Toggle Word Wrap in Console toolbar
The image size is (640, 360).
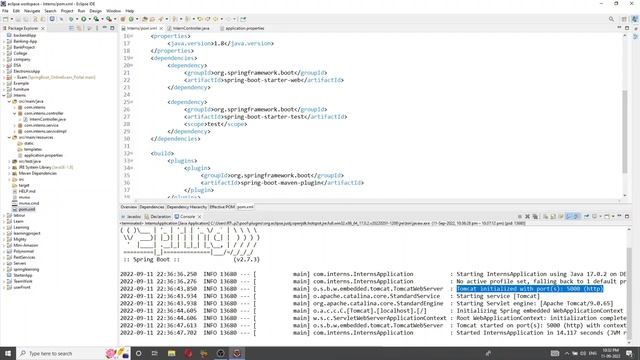coord(561,217)
